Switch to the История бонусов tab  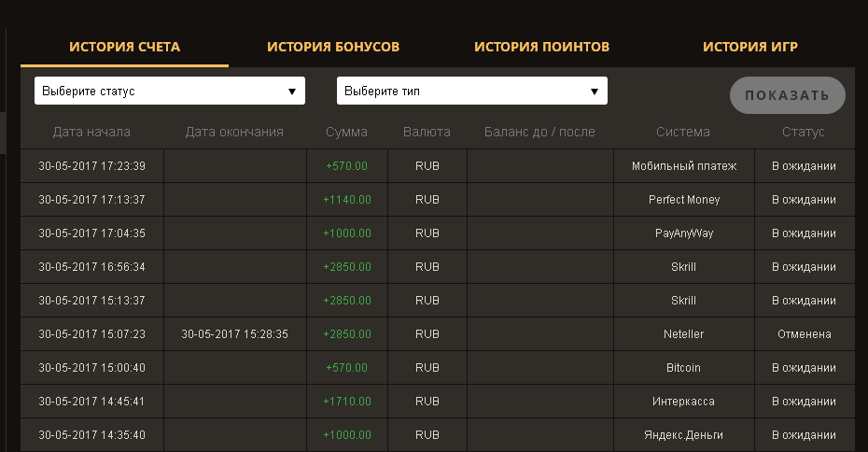point(333,47)
